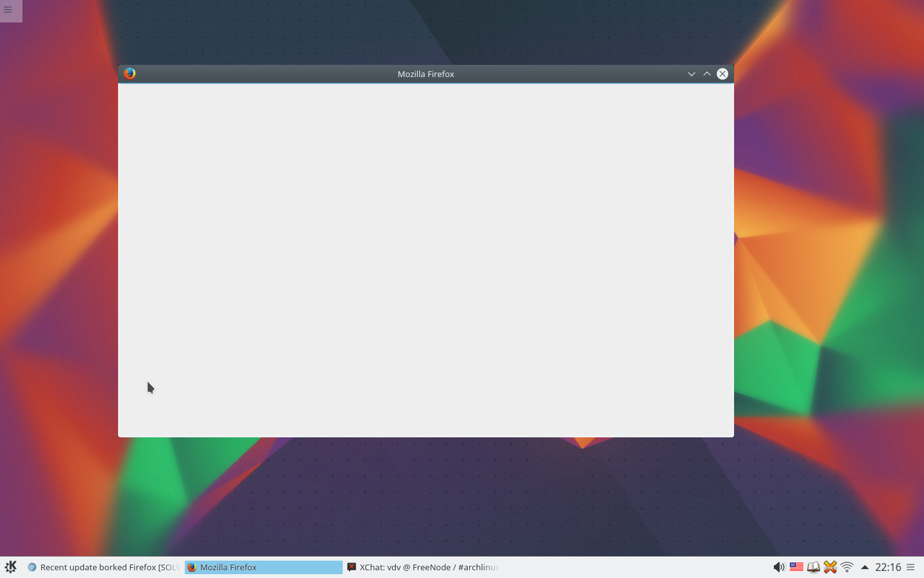Click the Mozilla Firefox title bar text
Screen dimensions: 924x578
pos(426,74)
